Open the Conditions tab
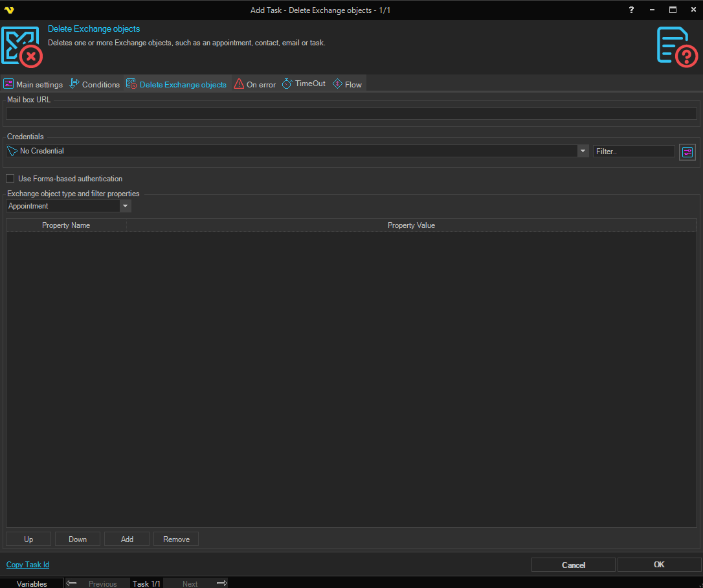 [95, 84]
